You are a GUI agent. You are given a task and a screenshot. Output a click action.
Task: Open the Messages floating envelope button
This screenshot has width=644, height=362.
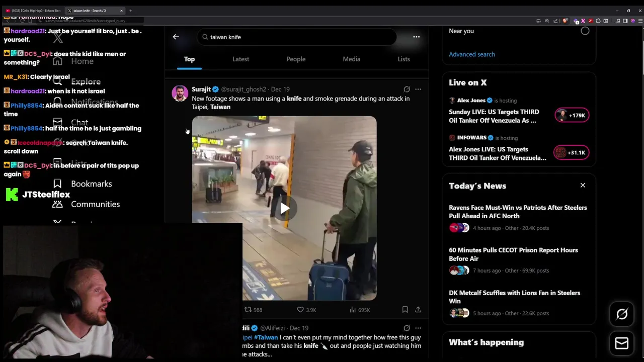coord(622,343)
